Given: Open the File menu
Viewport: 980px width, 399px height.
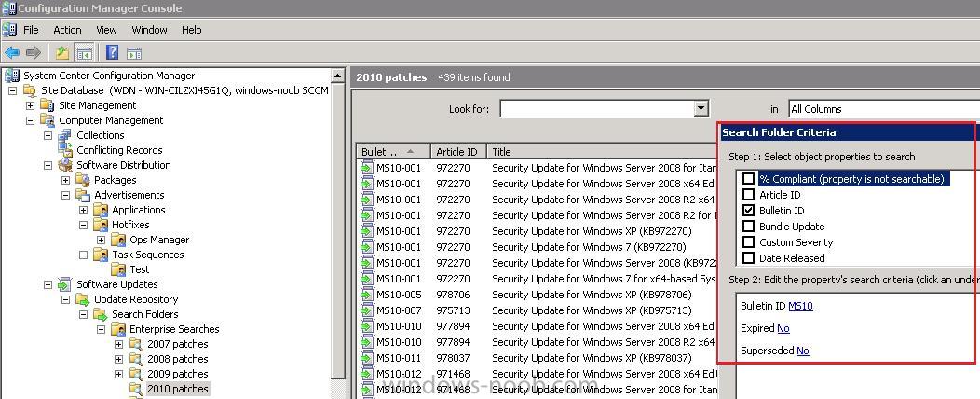Looking at the screenshot, I should click(x=31, y=30).
